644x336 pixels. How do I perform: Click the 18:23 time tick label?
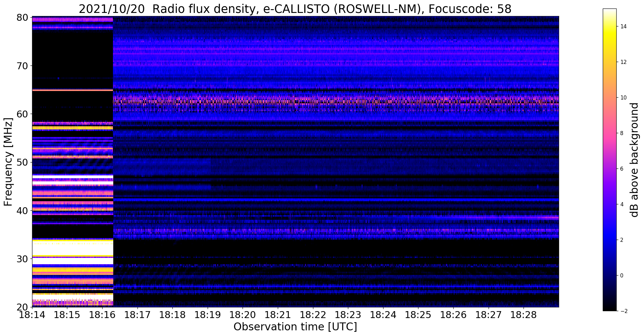[348, 314]
